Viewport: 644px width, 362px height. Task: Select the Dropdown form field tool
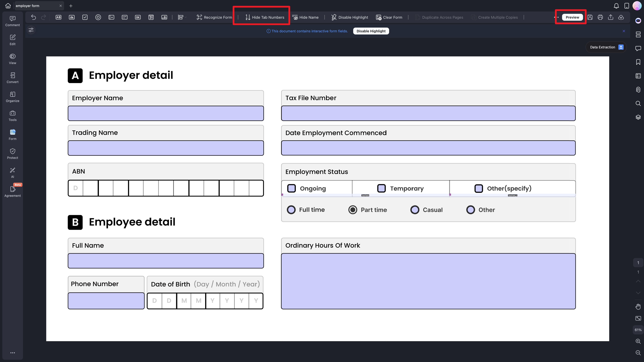112,17
